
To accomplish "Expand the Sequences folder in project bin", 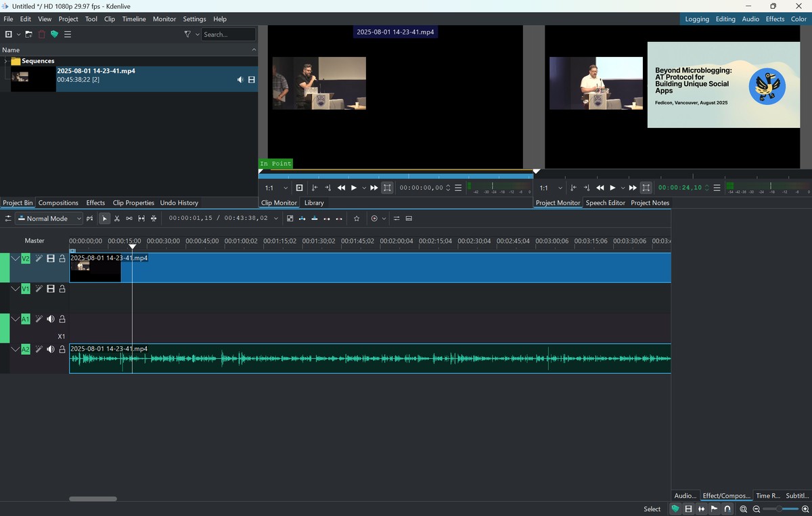I will pyautogui.click(x=5, y=61).
